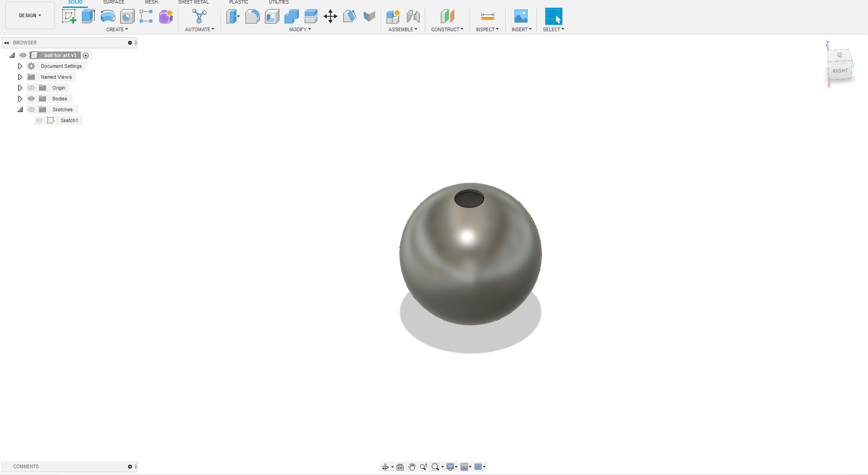Screen dimensions: 868x475
Task: Select the Orbit navigation tool
Action: [385, 467]
